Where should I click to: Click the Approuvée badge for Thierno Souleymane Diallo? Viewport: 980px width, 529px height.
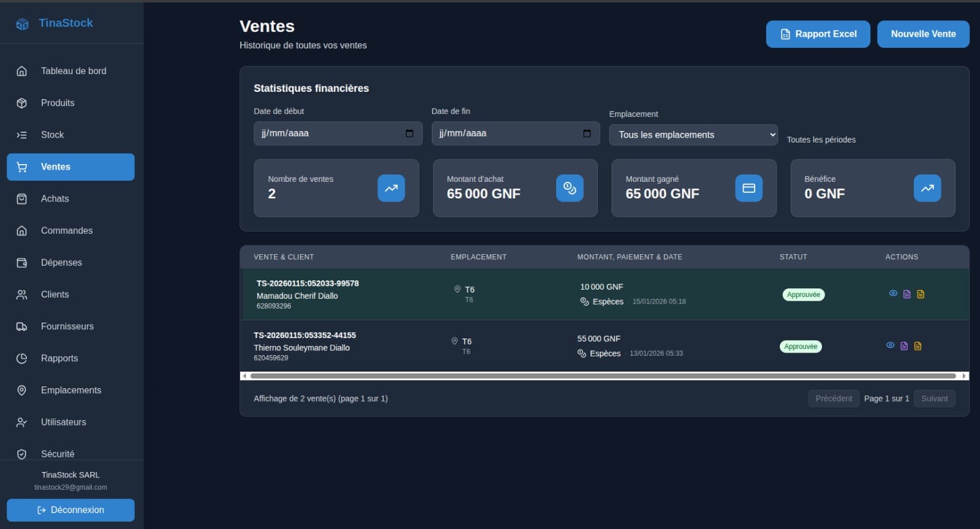pos(801,347)
